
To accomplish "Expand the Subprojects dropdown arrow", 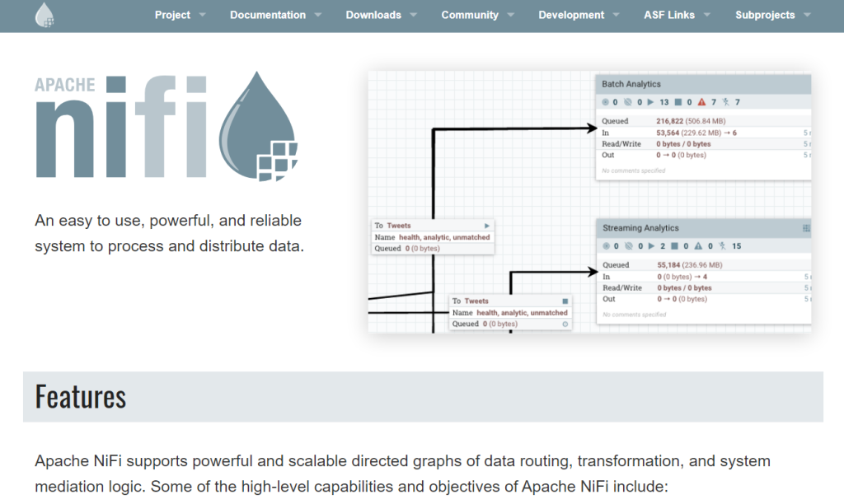I will (808, 15).
